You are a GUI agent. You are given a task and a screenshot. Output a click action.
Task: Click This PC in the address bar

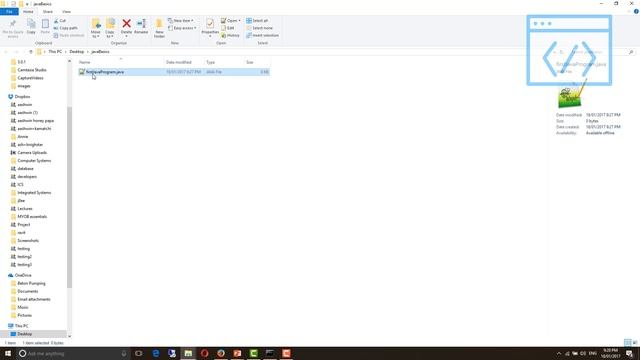[x=55, y=52]
